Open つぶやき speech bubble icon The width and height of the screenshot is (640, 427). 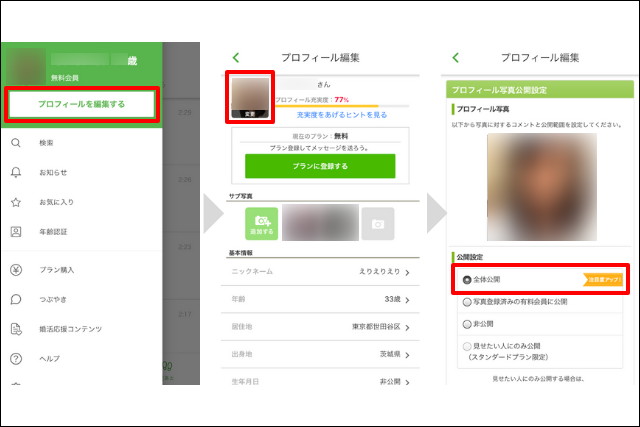(x=16, y=299)
